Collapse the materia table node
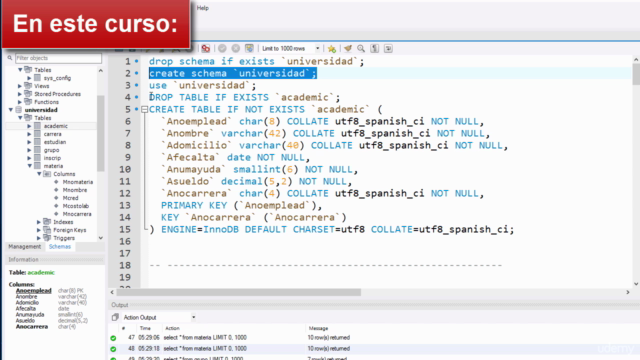The height and width of the screenshot is (360, 640). click(29, 166)
